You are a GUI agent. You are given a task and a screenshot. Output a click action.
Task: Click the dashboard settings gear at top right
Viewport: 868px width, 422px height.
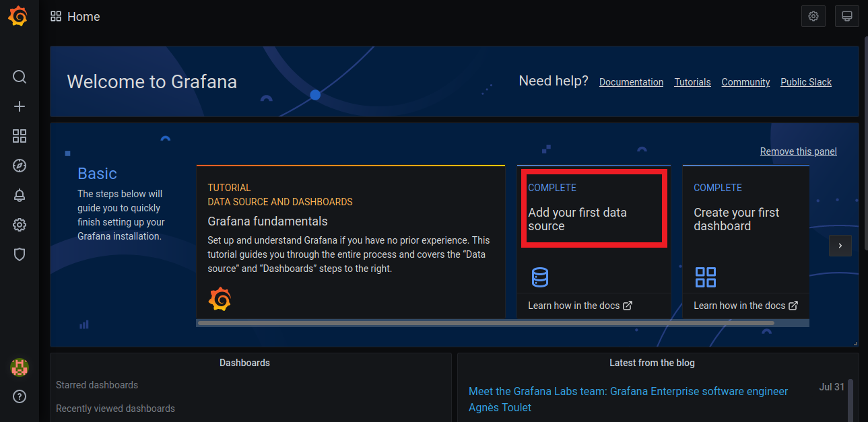(x=813, y=16)
